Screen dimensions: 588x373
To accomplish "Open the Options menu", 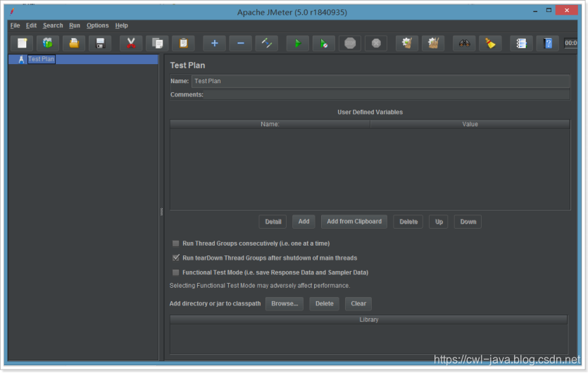I will pos(97,25).
